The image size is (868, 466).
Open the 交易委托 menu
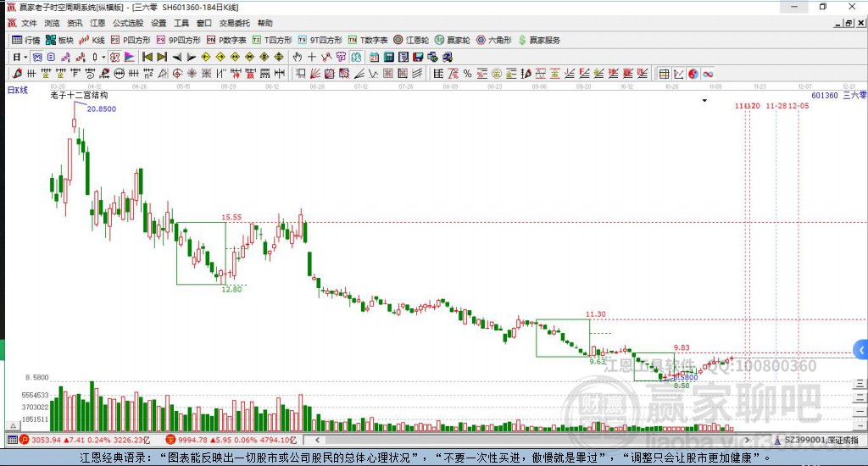(x=234, y=23)
